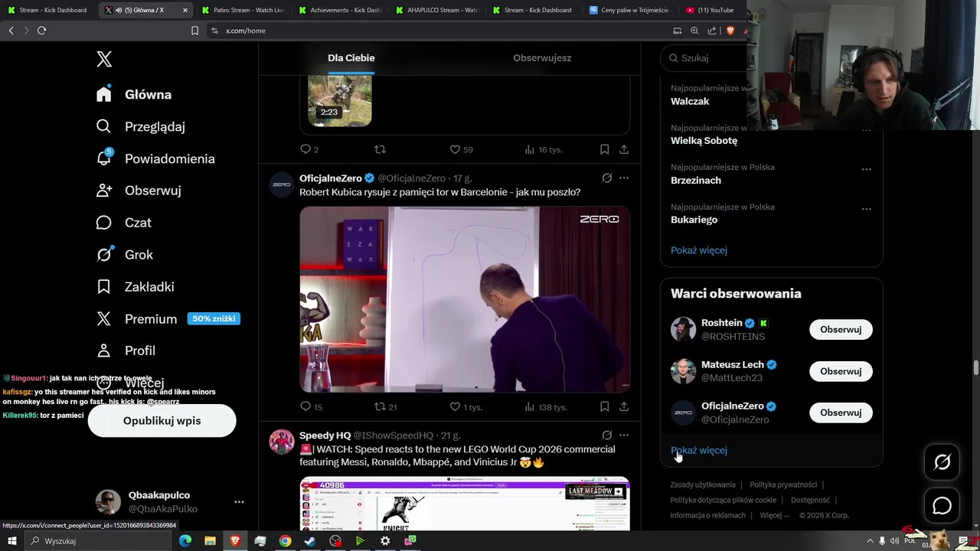
Task: Open floating chat messages button
Action: (942, 506)
